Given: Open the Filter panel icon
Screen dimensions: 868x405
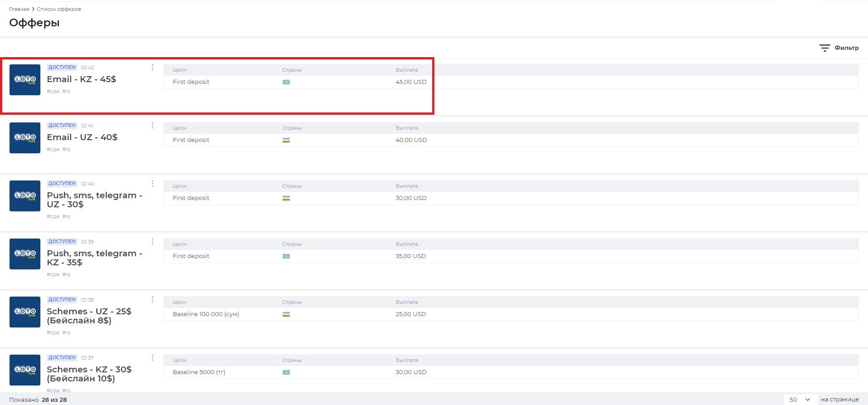Looking at the screenshot, I should (x=824, y=48).
